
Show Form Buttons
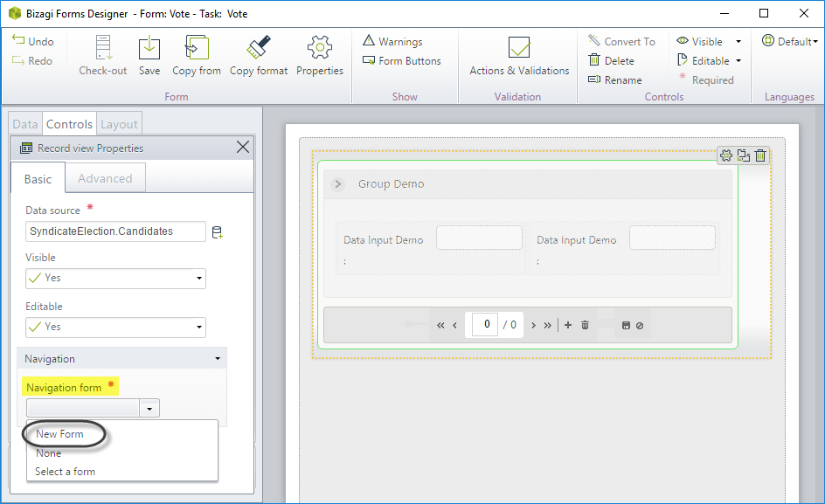pos(402,61)
